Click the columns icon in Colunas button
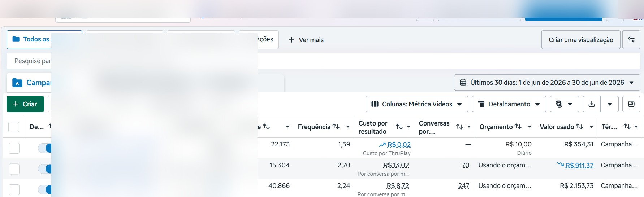This screenshot has height=197, width=644. tap(375, 104)
